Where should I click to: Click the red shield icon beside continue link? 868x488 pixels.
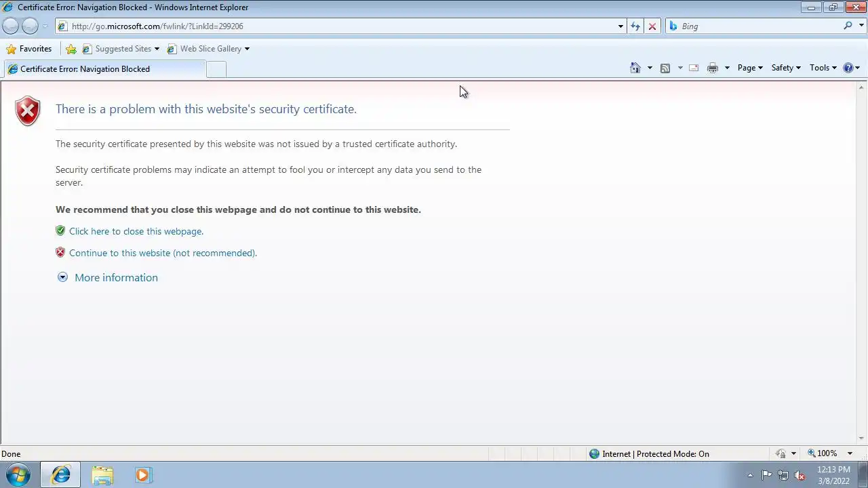tap(60, 252)
